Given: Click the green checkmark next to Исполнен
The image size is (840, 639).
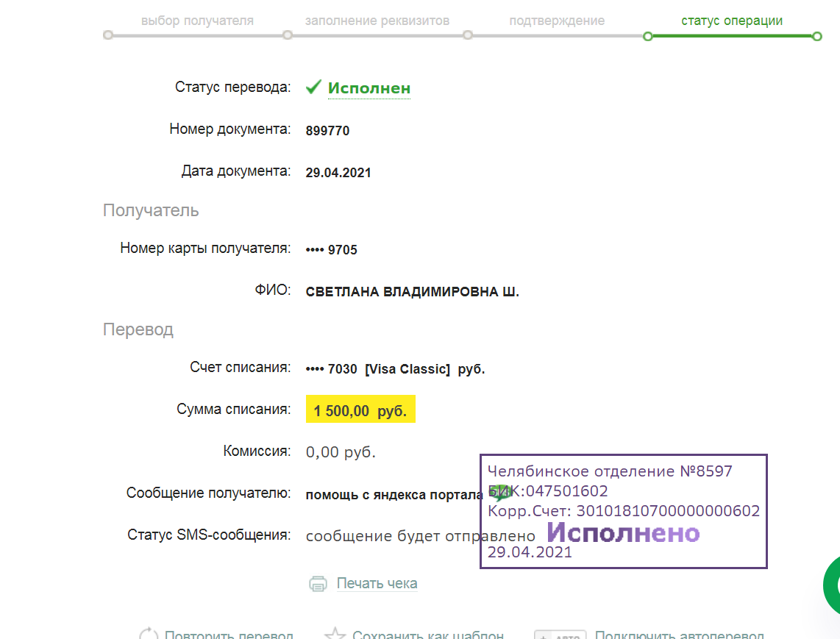Looking at the screenshot, I should click(313, 87).
